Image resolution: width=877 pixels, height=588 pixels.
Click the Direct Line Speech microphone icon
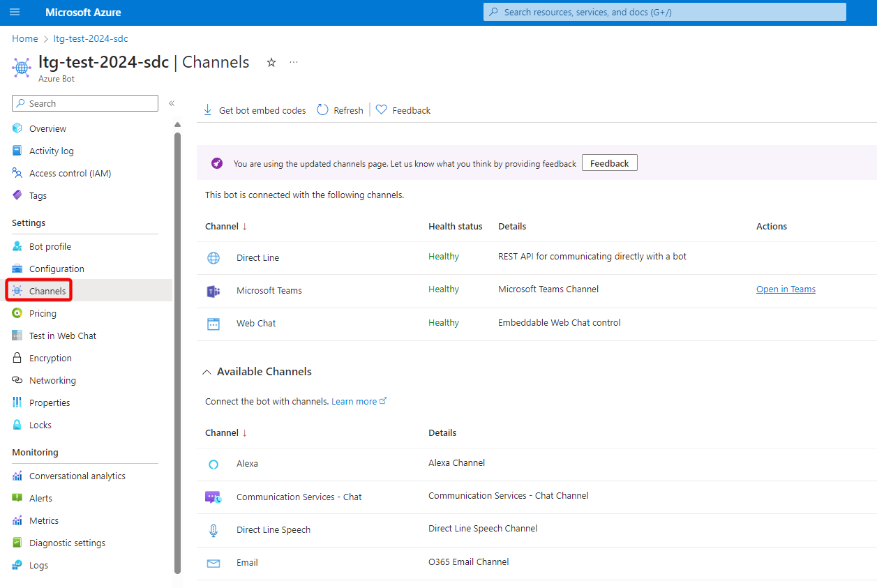coord(213,530)
